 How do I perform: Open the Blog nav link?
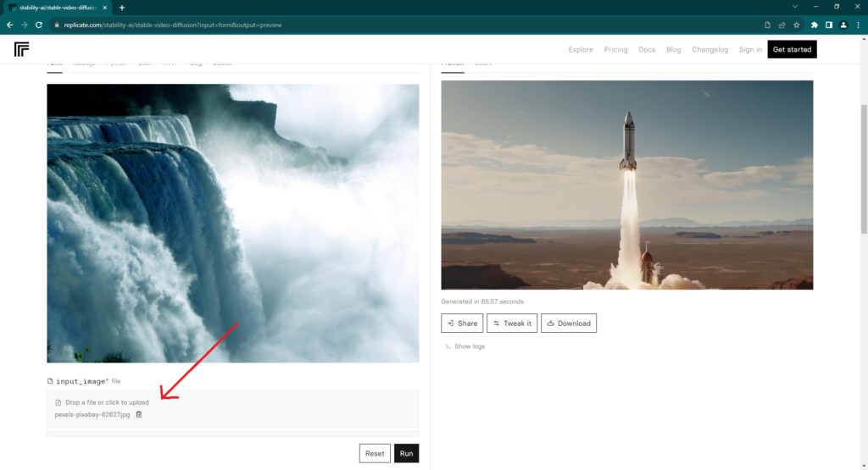coord(674,49)
